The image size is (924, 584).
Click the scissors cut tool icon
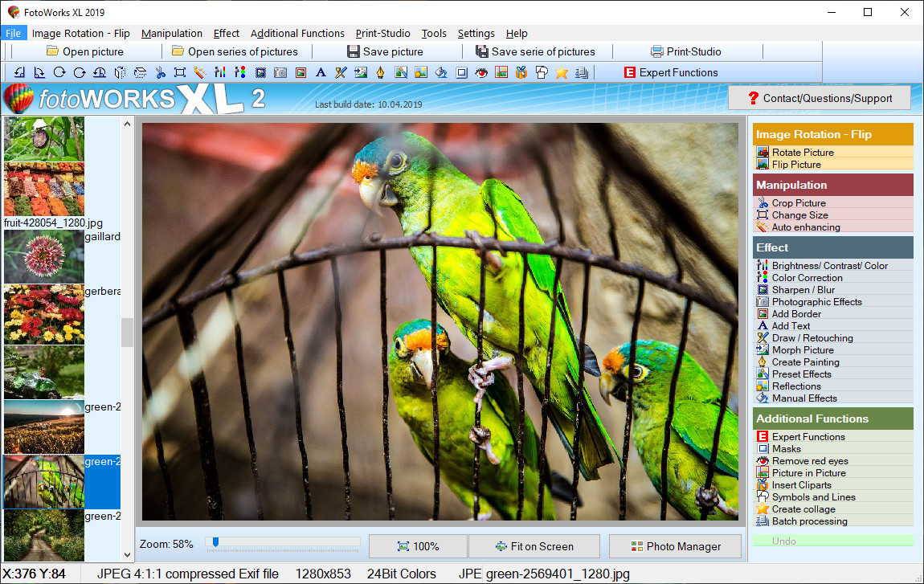point(160,72)
